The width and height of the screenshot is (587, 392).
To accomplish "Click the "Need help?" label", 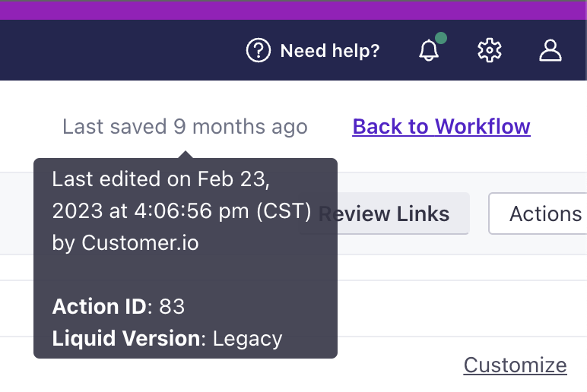I will click(x=329, y=51).
